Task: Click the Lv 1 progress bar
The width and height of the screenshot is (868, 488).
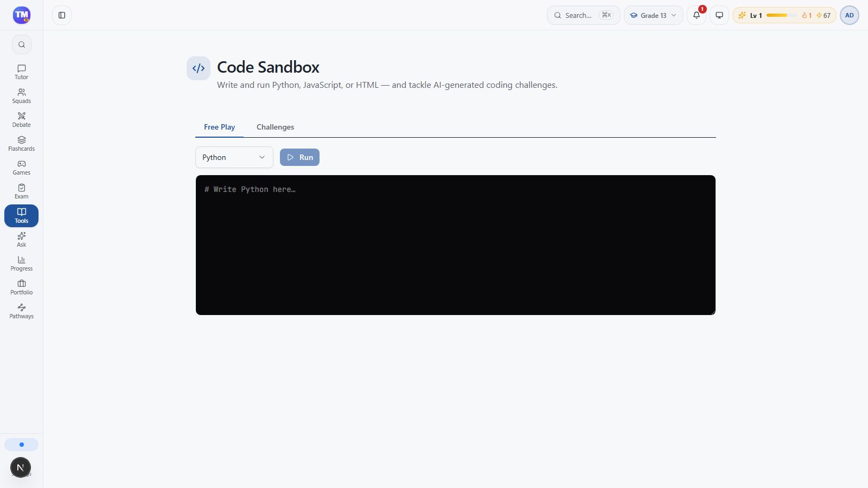Action: pos(782,15)
